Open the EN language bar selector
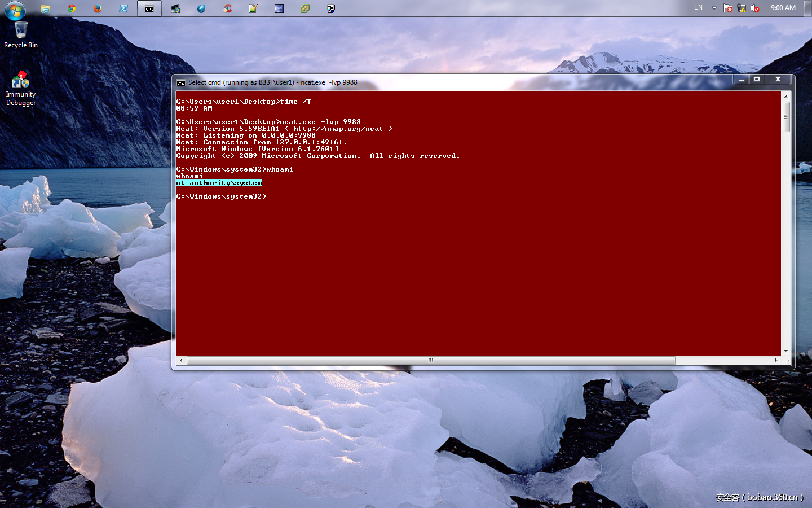This screenshot has height=508, width=812. pyautogui.click(x=698, y=8)
